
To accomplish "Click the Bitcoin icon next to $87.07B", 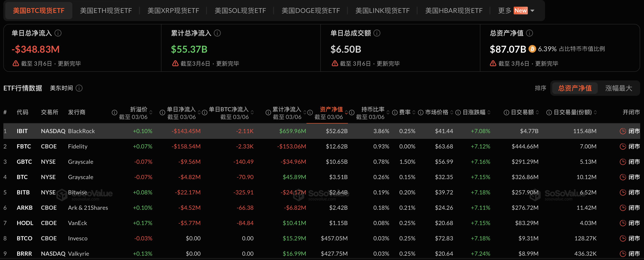I will tap(532, 49).
